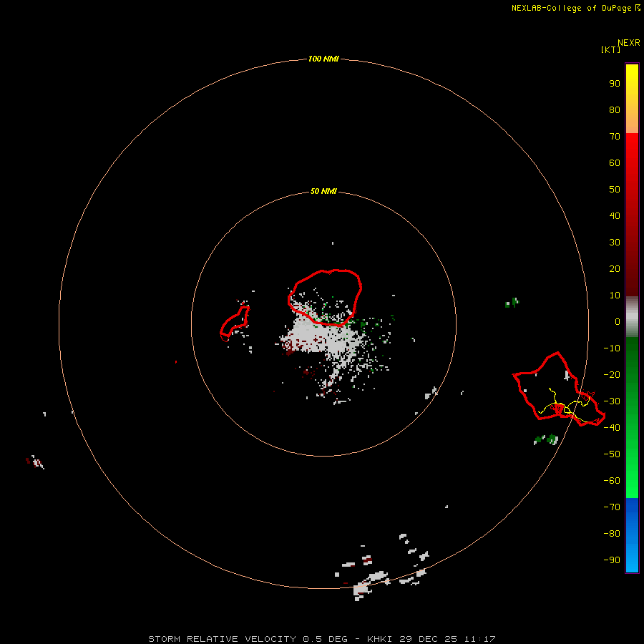Click the 100 NMI range ring label
Screen dimensions: 644x644
[x=323, y=59]
